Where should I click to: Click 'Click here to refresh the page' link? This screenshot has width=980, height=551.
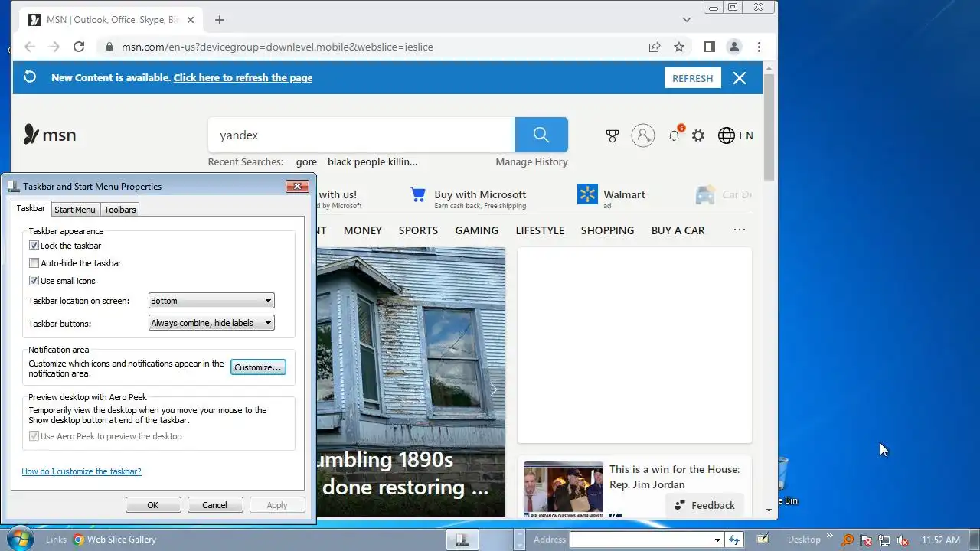coord(243,77)
